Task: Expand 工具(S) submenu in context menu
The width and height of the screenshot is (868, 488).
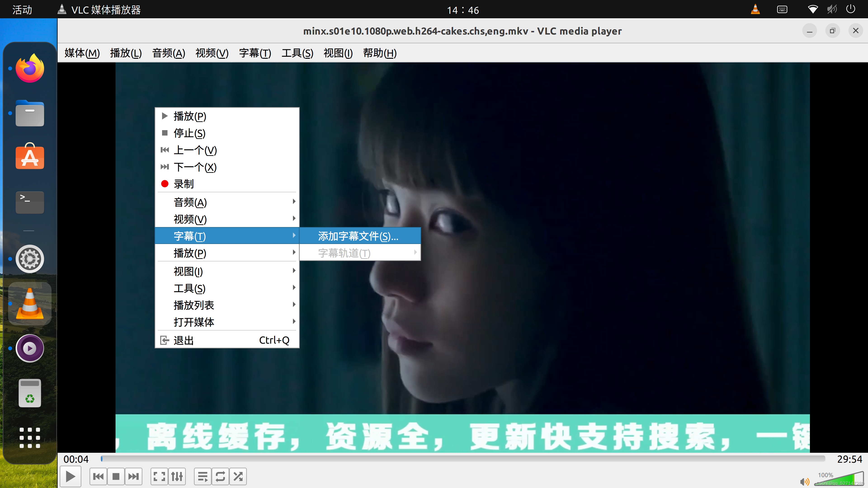Action: tap(227, 288)
